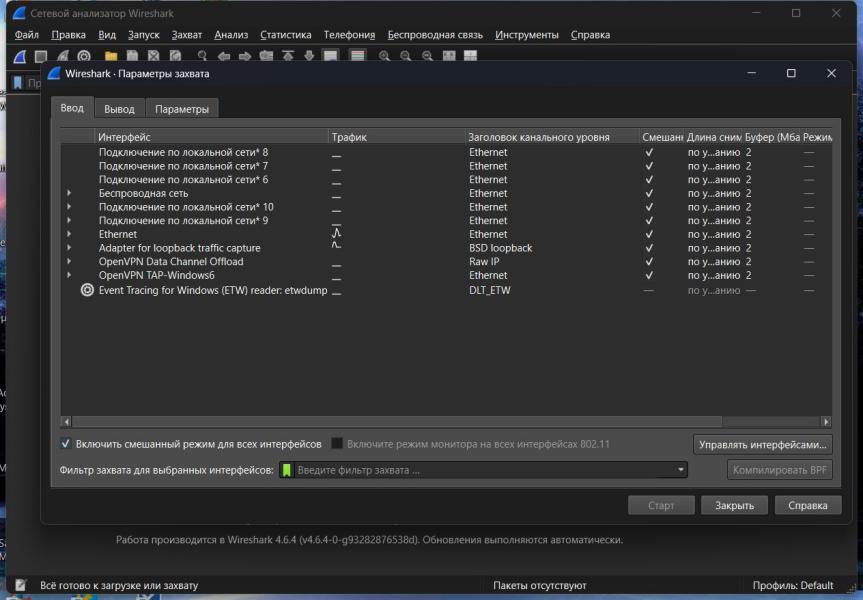Click the green bookmark icon in capture filter
This screenshot has width=863, height=600.
pos(287,470)
